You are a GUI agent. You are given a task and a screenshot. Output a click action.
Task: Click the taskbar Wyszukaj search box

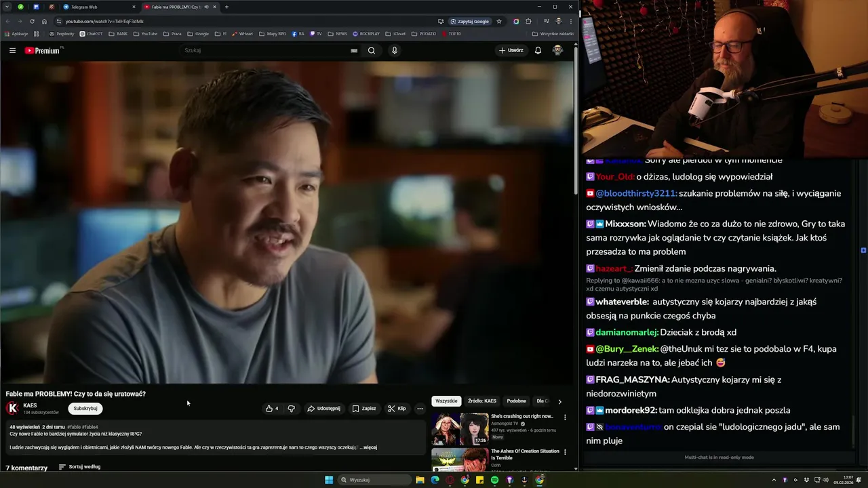pos(375,480)
